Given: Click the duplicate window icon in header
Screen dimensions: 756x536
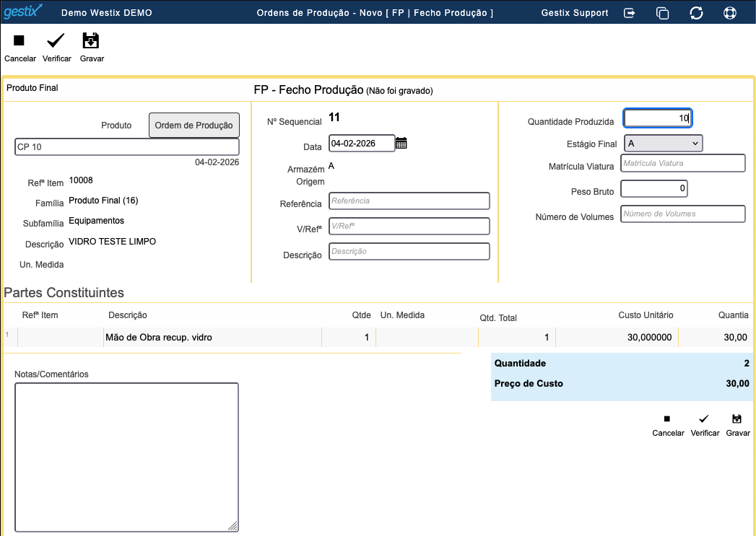Looking at the screenshot, I should (662, 13).
